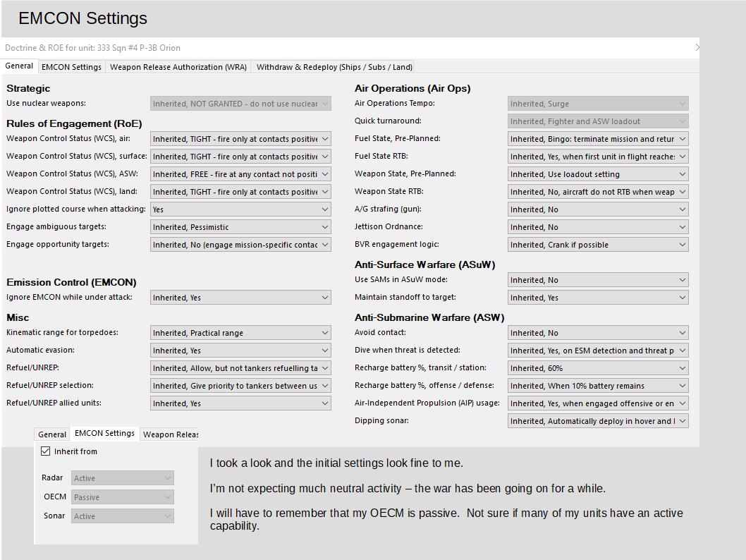Viewport: 746px width, 560px height.
Task: Open the EMCON Settings tab
Action: point(71,67)
